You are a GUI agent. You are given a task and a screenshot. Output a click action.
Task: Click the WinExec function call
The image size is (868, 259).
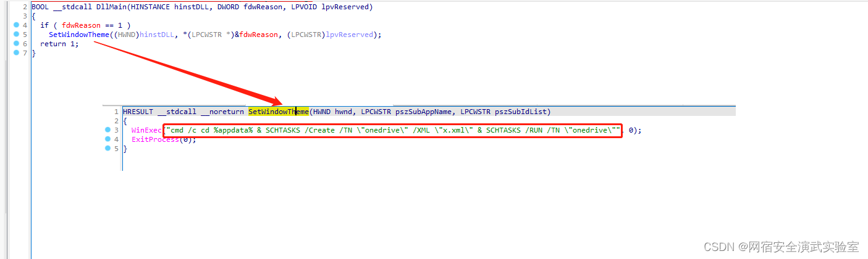[146, 130]
